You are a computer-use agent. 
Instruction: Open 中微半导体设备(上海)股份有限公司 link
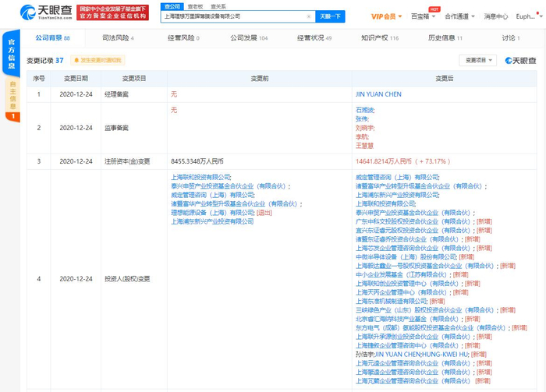406,257
